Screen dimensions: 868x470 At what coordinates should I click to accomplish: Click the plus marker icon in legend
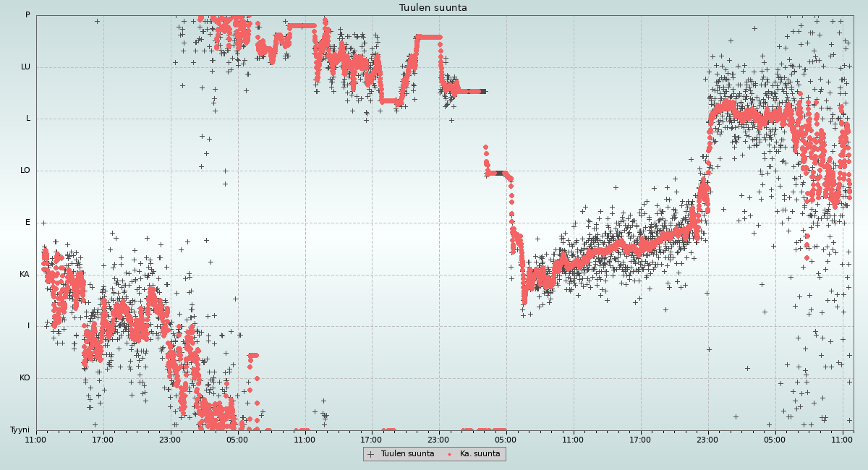click(371, 454)
